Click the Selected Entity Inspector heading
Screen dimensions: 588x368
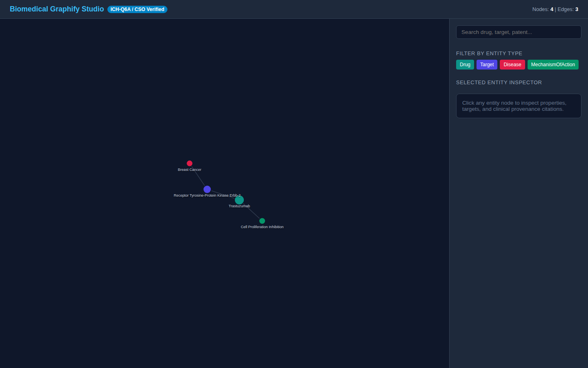pyautogui.click(x=499, y=83)
